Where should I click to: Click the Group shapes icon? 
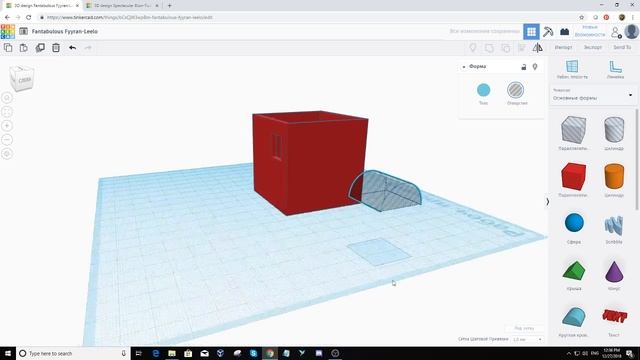489,48
